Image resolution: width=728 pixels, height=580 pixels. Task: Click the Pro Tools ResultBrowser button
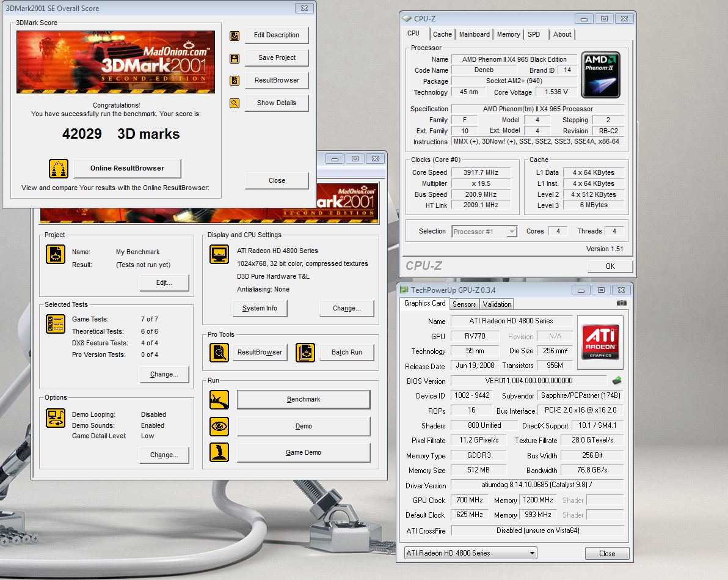tap(260, 352)
